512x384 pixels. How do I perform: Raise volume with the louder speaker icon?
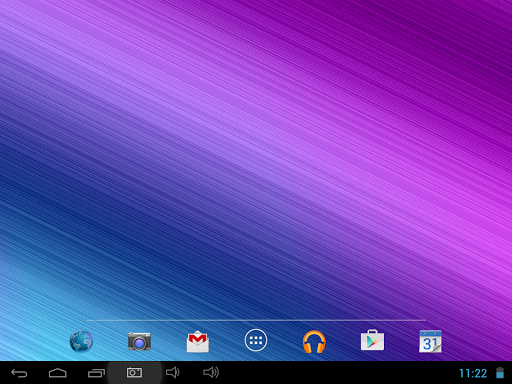211,372
